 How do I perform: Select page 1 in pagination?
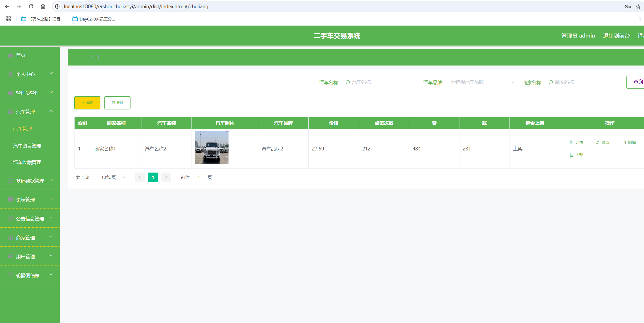tap(153, 177)
